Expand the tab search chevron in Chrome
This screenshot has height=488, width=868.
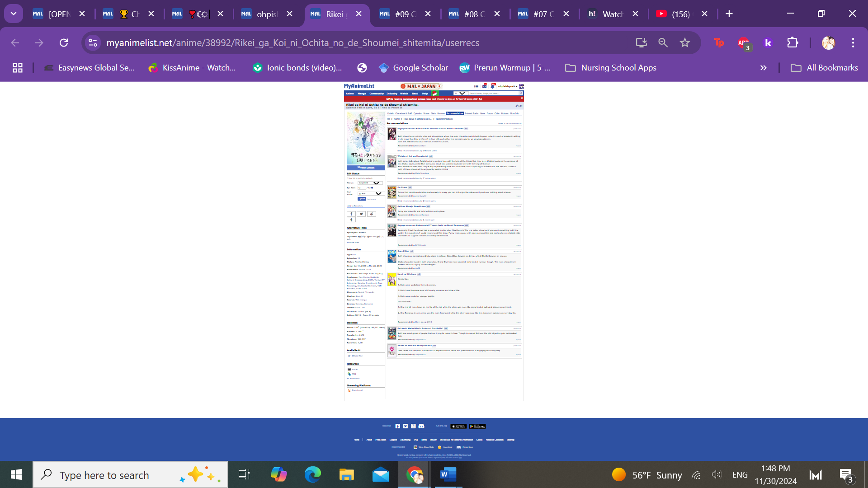14,14
